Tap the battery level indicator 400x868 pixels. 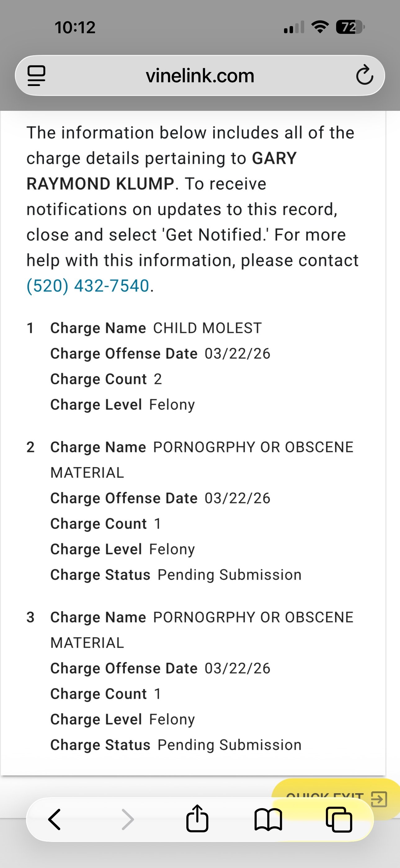point(350,27)
